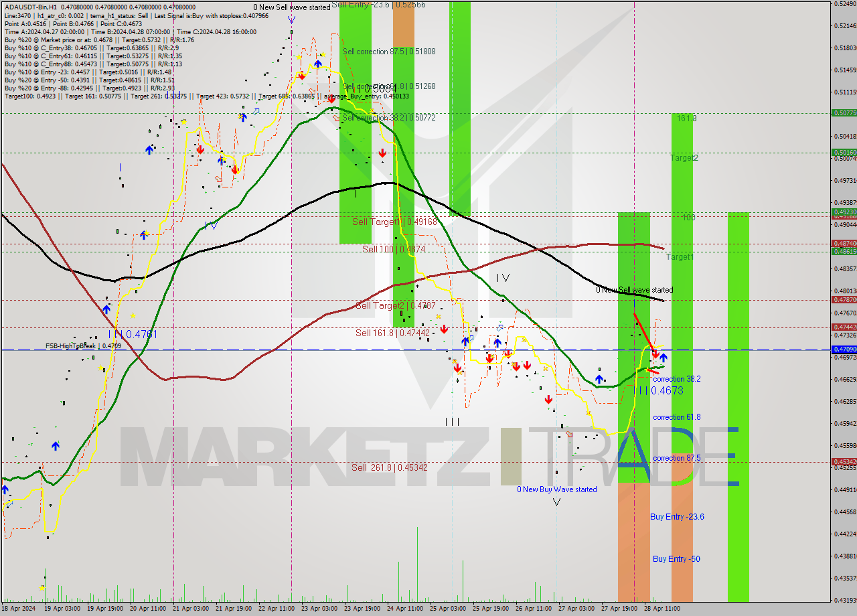This screenshot has height=616, width=857.
Task: Select the 'Buy %20 @ Entry -88' line
Action: 90,88
